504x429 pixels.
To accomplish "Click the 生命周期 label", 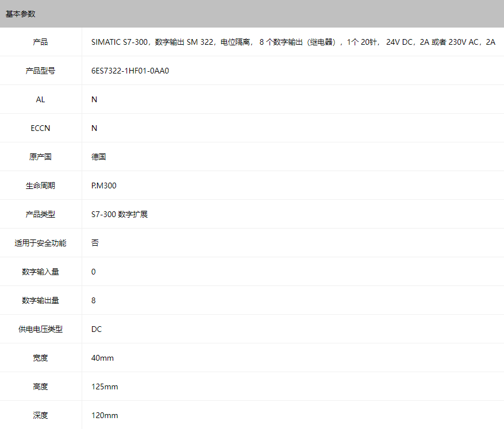I will 40,185.
